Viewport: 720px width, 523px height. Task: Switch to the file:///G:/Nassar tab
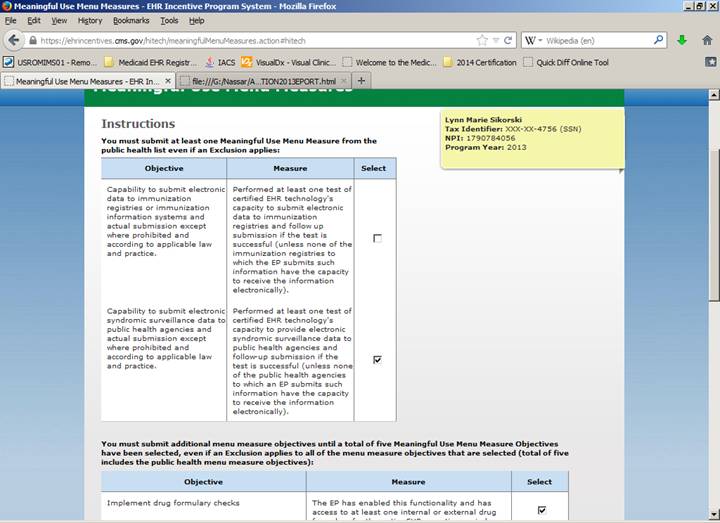point(266,80)
